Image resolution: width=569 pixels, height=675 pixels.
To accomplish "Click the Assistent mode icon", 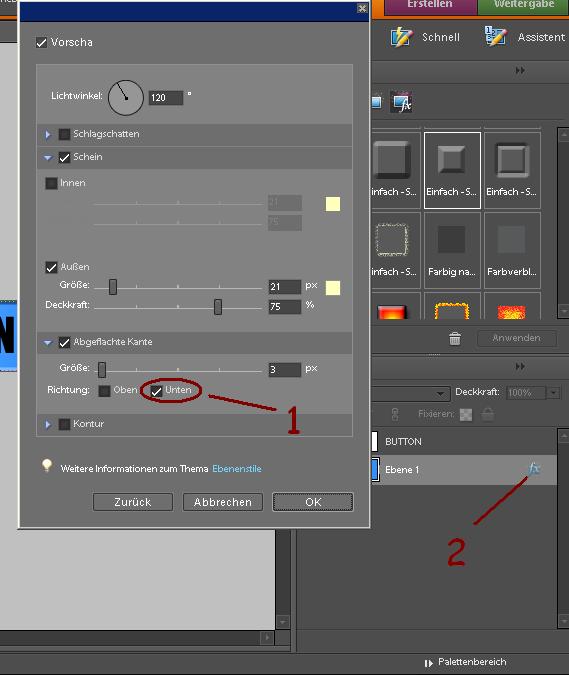I will coord(495,36).
